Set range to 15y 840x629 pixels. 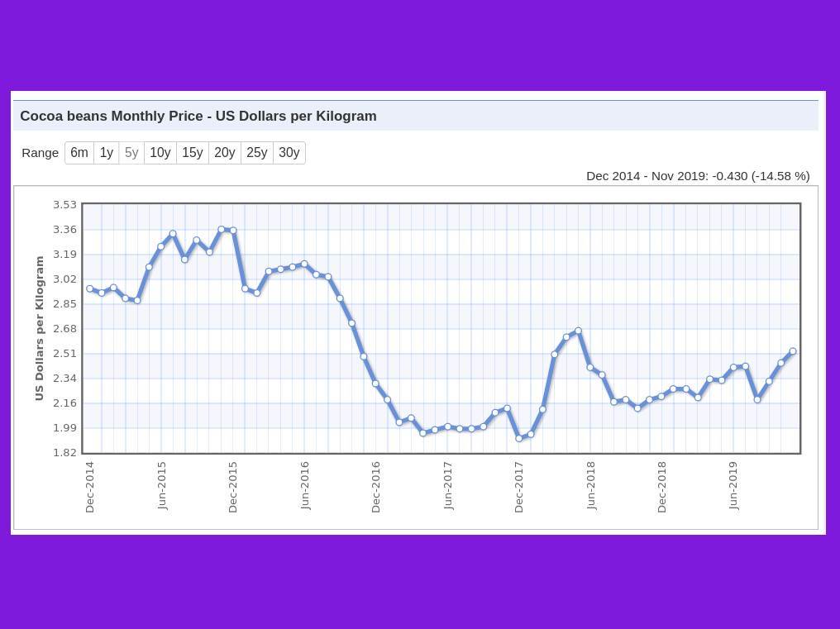coord(192,153)
